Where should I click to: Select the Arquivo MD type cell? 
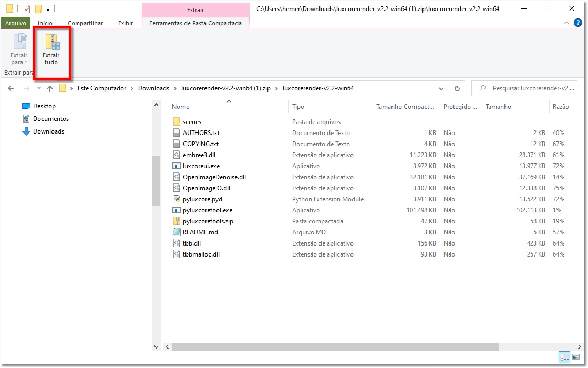tap(308, 232)
